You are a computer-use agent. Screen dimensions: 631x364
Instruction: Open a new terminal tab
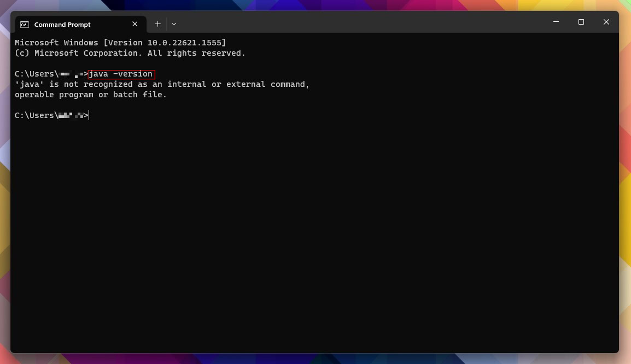coord(157,24)
